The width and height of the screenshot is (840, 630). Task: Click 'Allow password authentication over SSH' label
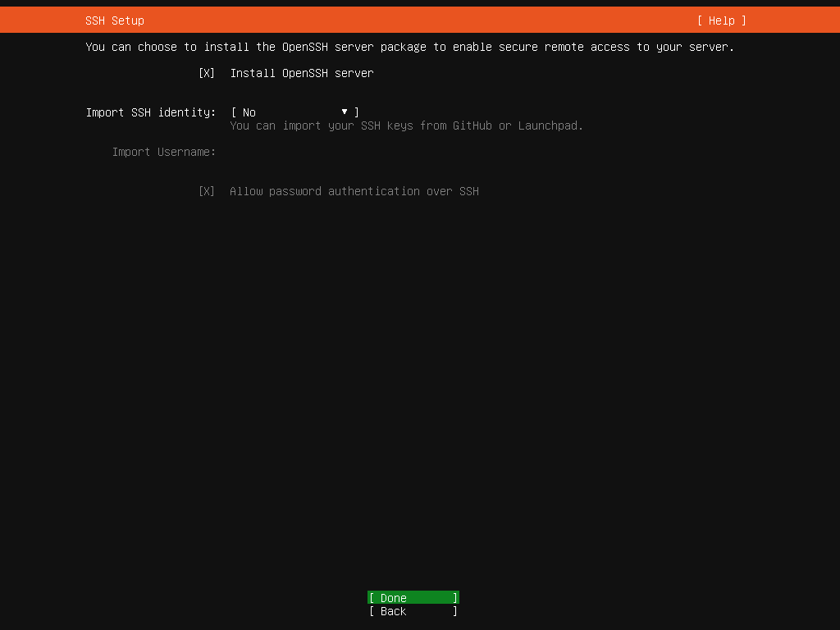[354, 191]
